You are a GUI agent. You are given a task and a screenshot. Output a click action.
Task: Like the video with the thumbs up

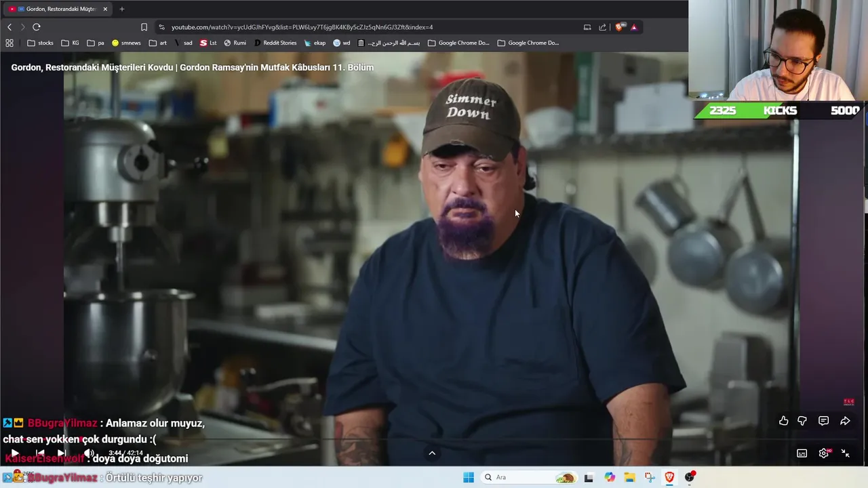coord(784,421)
